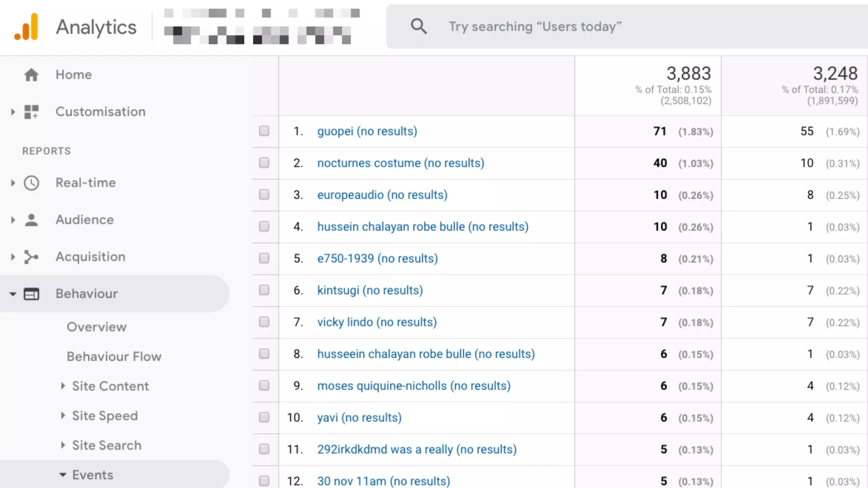
Task: Click the Acquisition arrows icon
Action: [x=31, y=257]
